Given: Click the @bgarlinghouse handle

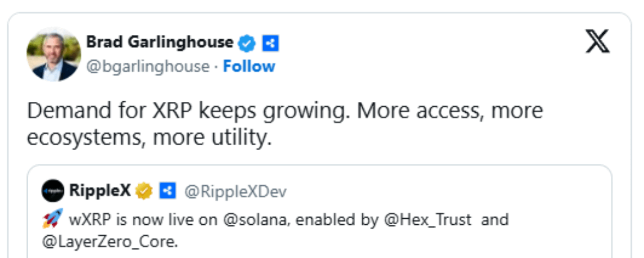Looking at the screenshot, I should click(148, 67).
